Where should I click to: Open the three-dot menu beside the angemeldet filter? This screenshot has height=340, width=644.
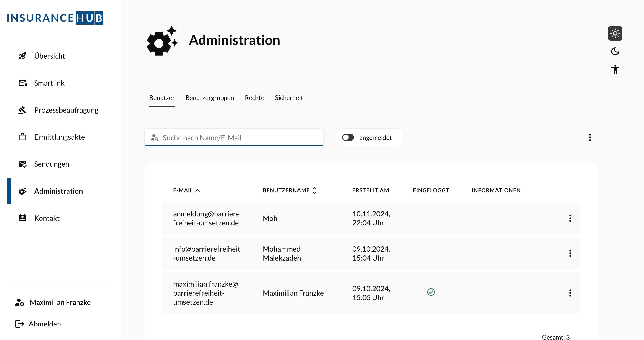590,137
